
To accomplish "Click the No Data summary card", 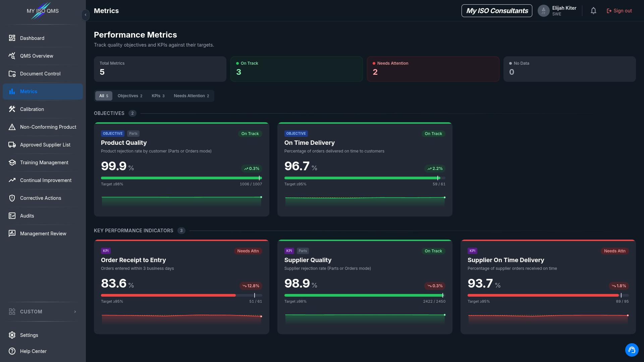I will click(x=570, y=69).
